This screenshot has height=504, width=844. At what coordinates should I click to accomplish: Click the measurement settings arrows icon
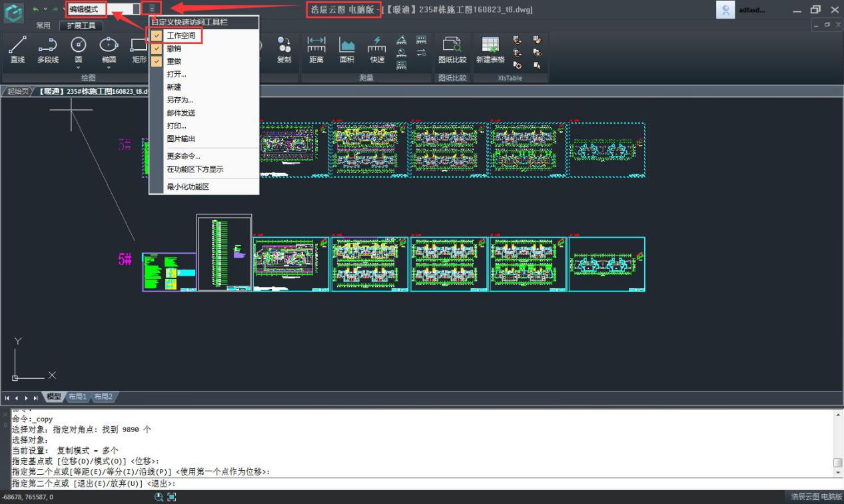coord(421,53)
